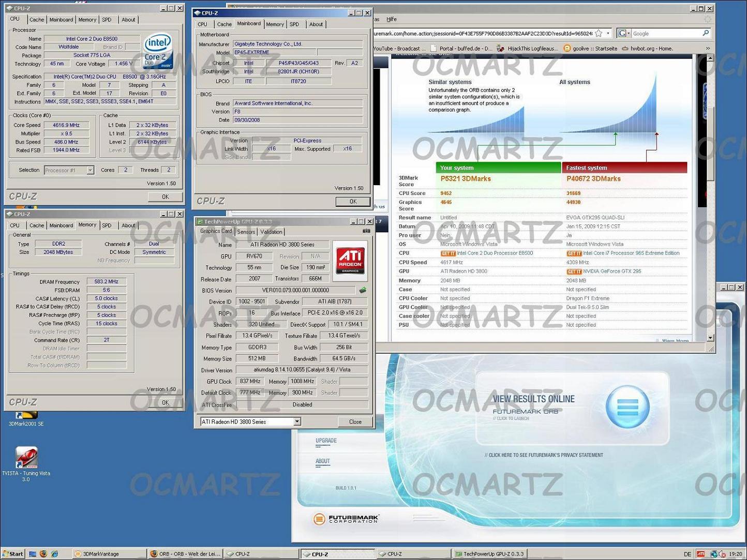Click the Driver Version field in GPU-Z
Image resolution: width=747 pixels, height=560 pixels.
click(x=302, y=370)
